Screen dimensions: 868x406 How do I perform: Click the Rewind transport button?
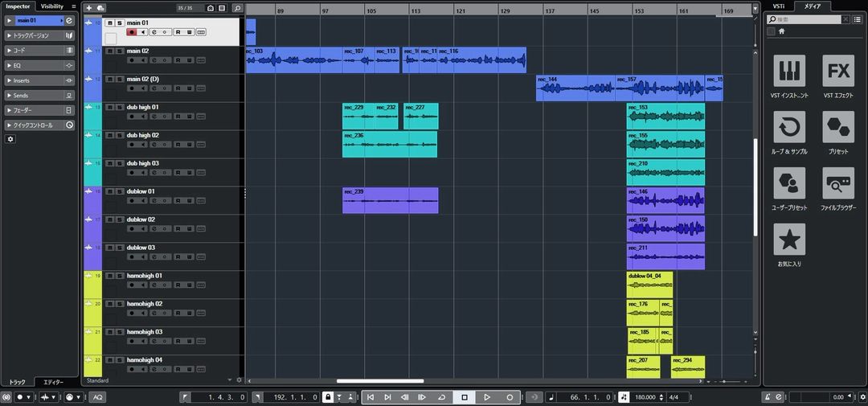(x=404, y=397)
